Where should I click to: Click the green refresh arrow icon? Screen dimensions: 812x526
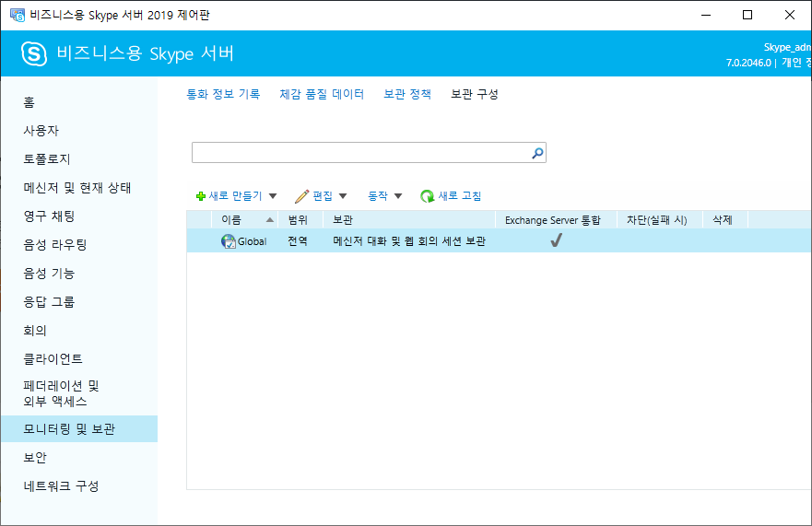pyautogui.click(x=428, y=196)
